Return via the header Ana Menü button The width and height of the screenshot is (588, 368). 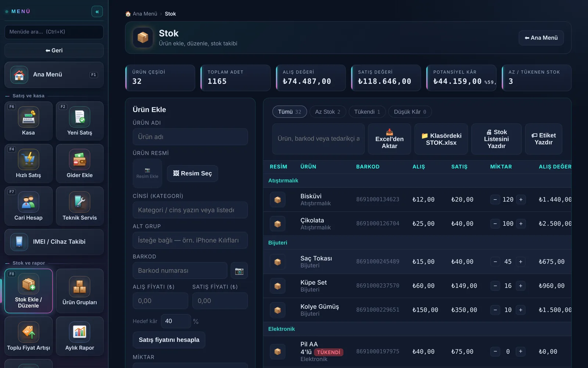(541, 38)
